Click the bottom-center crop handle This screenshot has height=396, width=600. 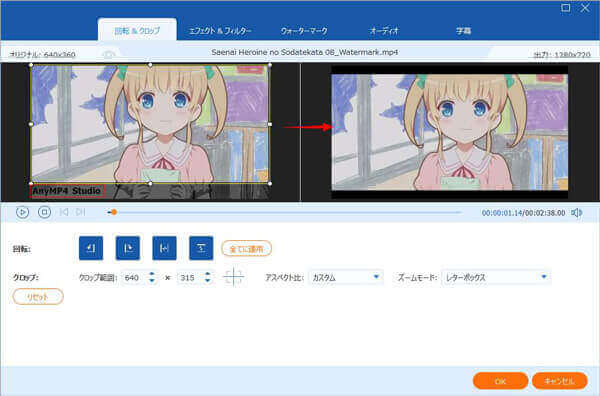pyautogui.click(x=150, y=184)
